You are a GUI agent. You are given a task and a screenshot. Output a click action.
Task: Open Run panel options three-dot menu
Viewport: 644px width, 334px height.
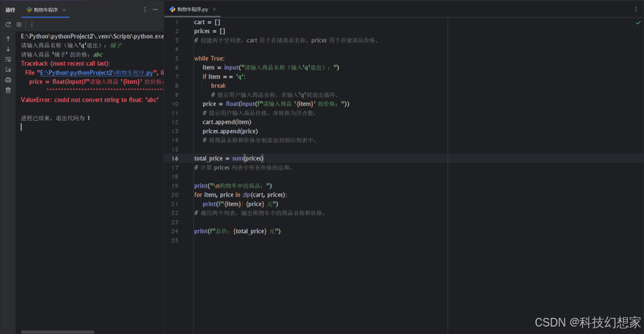[x=145, y=9]
